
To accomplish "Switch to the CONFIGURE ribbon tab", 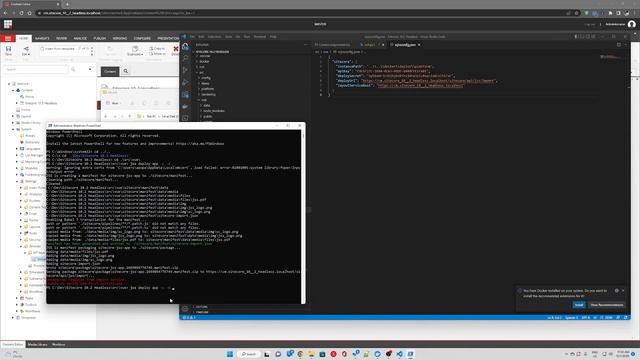I will pos(142,38).
